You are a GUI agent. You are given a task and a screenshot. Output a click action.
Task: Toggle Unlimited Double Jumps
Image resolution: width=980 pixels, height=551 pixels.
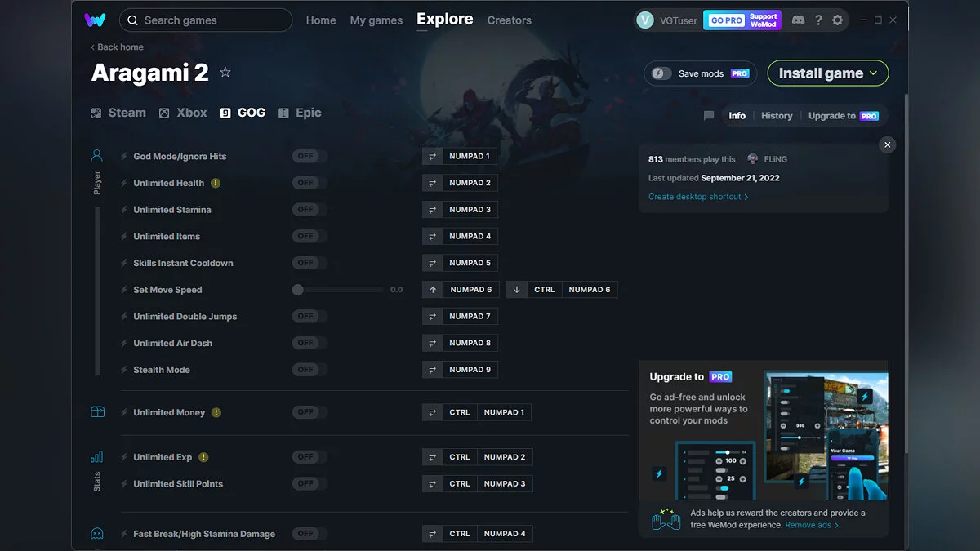tap(310, 316)
